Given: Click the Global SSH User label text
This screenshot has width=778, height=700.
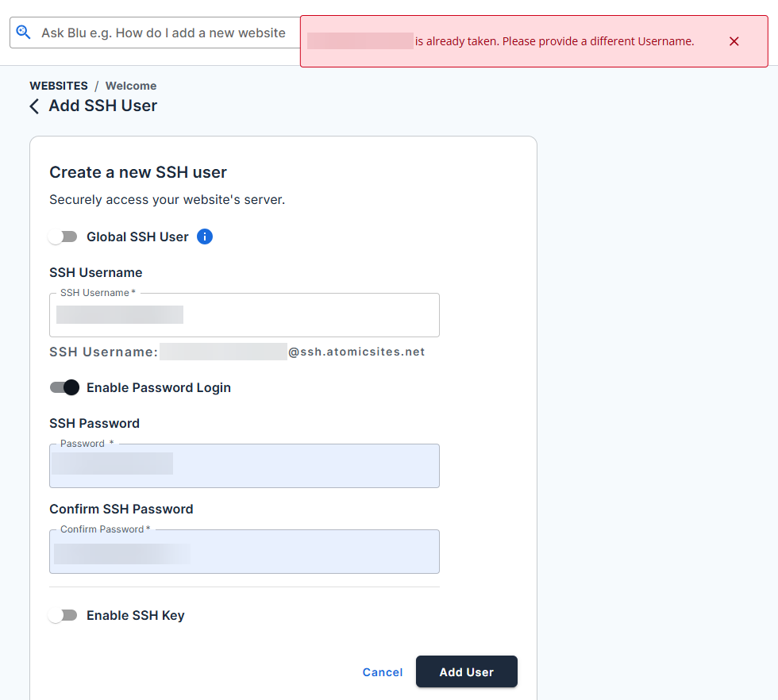Looking at the screenshot, I should (x=137, y=237).
